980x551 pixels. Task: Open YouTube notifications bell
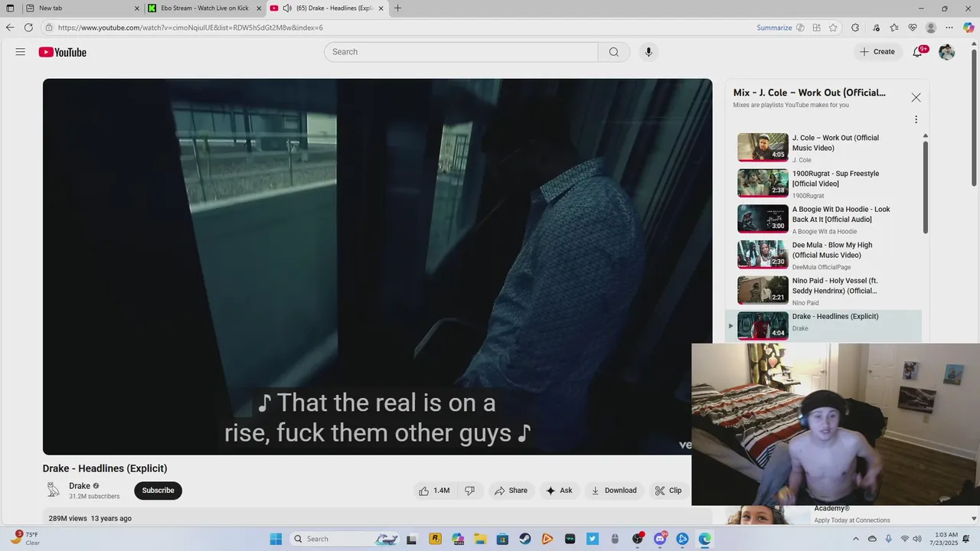pyautogui.click(x=917, y=52)
